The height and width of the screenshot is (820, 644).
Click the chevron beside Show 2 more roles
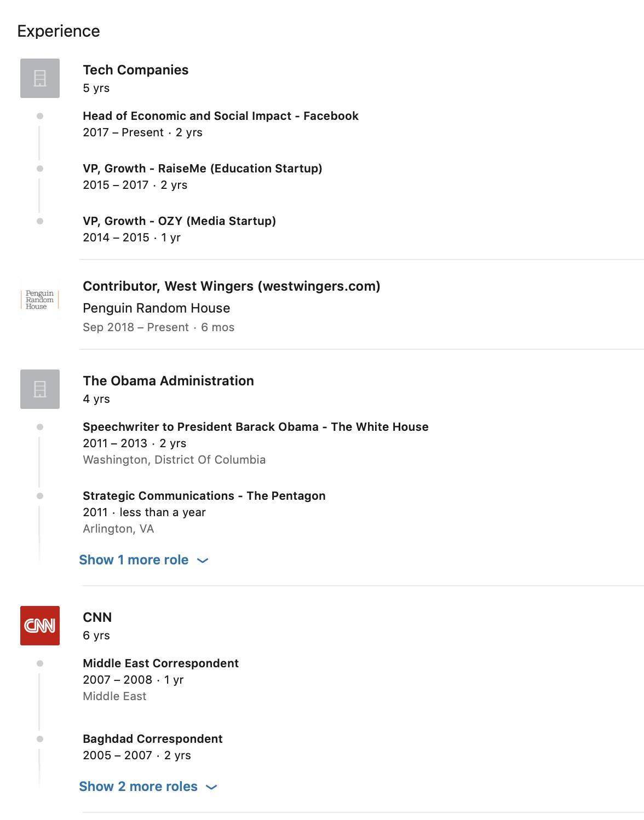(x=211, y=787)
